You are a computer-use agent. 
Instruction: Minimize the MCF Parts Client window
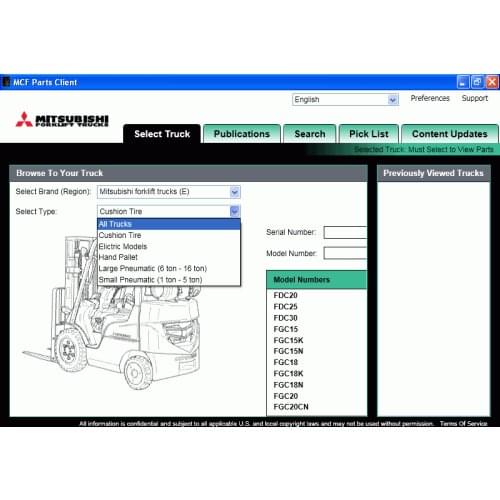(463, 82)
